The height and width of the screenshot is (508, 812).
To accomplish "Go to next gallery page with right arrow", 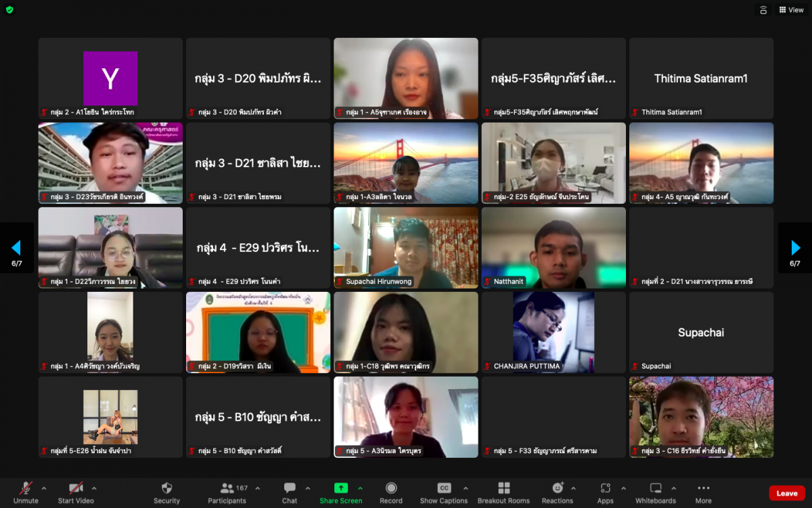I will click(x=795, y=248).
